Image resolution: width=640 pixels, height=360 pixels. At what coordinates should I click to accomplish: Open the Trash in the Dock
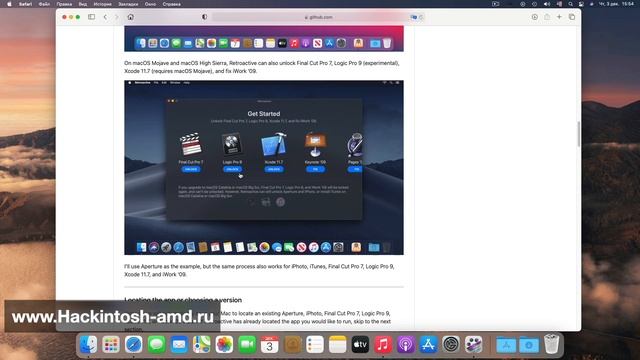tap(551, 344)
